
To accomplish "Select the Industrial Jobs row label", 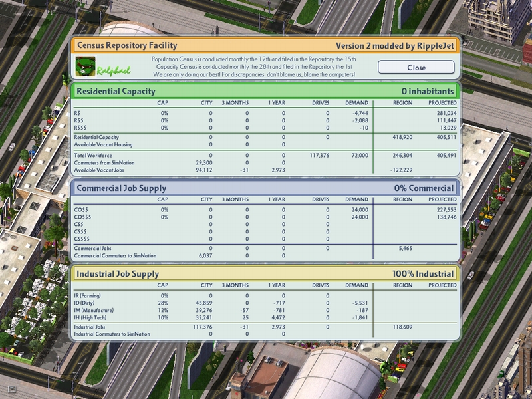I will click(x=90, y=327).
